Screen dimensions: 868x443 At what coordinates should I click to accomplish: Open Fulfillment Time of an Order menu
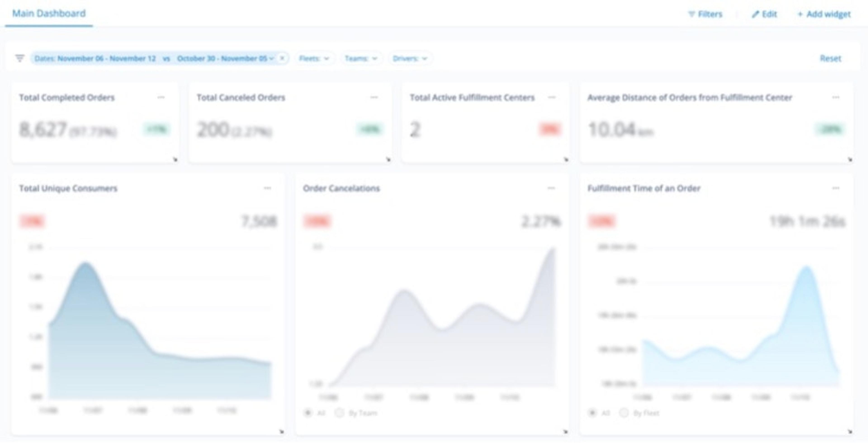pyautogui.click(x=836, y=188)
